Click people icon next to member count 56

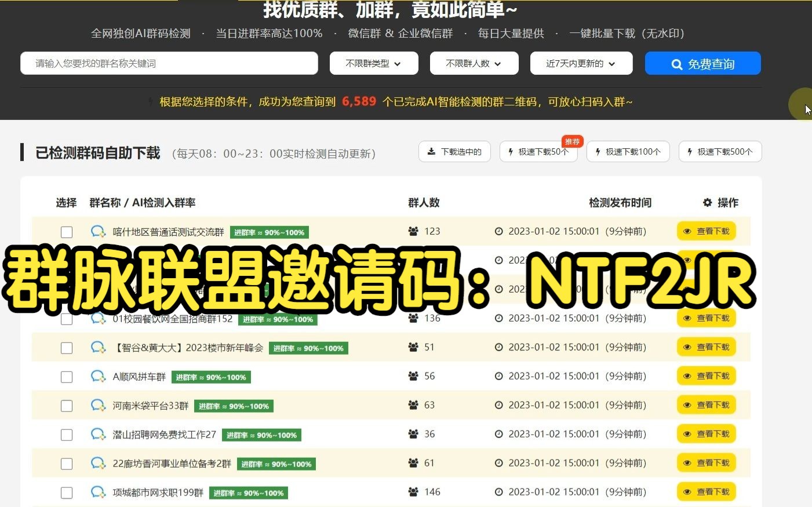(x=413, y=376)
